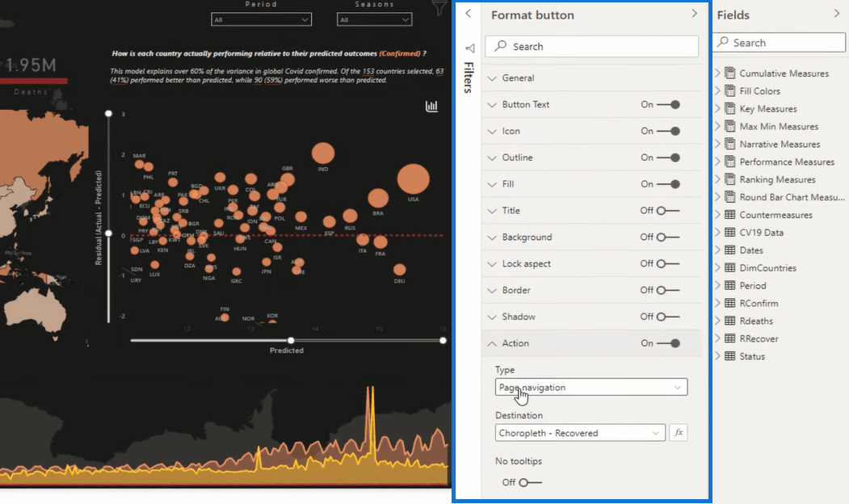
Task: Expand Max Min Measures table
Action: [x=718, y=126]
